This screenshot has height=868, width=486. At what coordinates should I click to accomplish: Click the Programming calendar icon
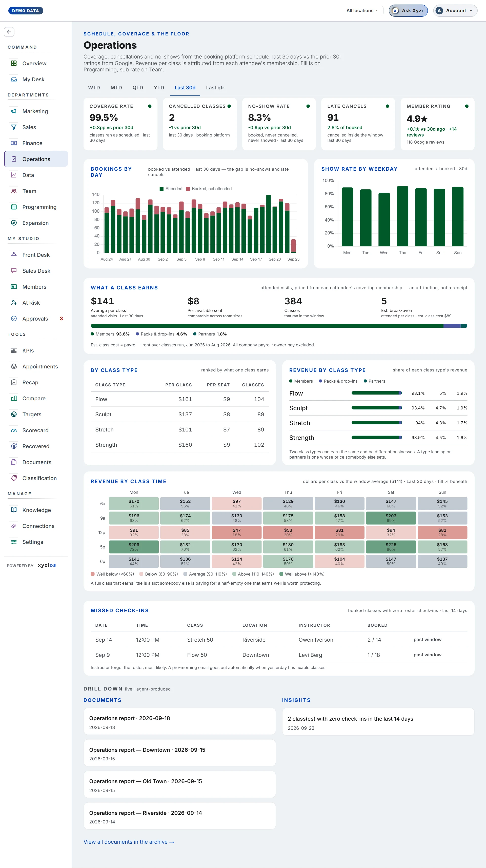coord(14,207)
